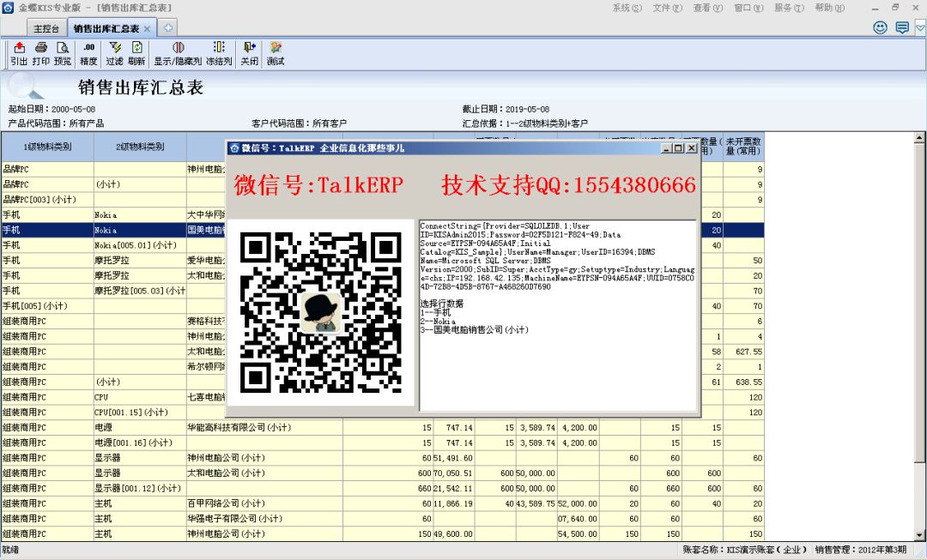Switch to the 主控台 tab

coord(46,28)
